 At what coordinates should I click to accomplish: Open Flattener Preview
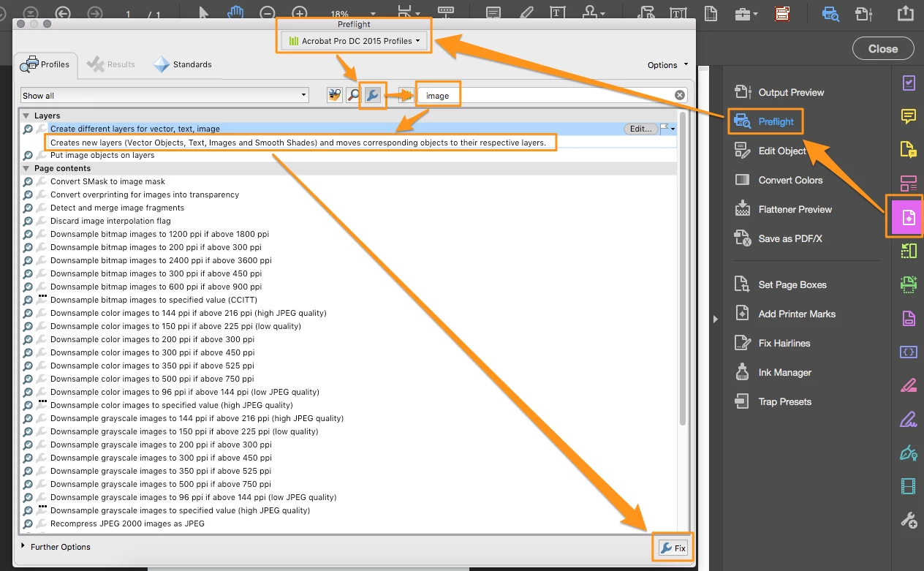(784, 209)
